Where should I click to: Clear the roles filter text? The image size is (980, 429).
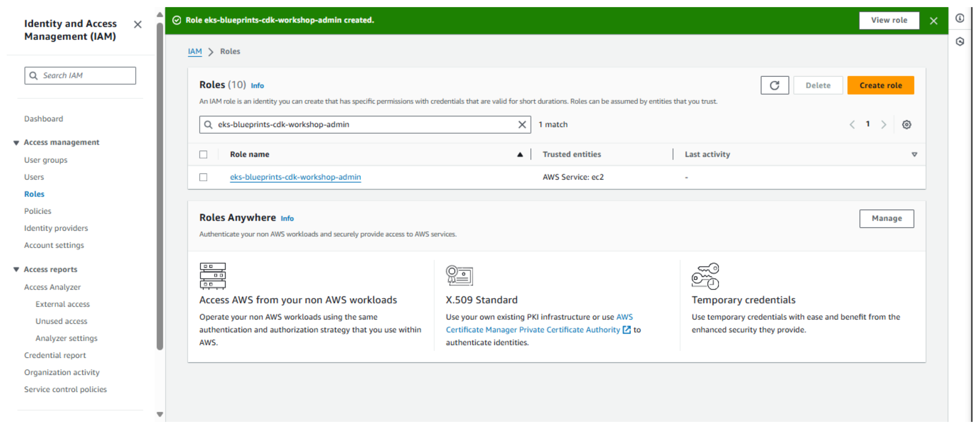522,125
